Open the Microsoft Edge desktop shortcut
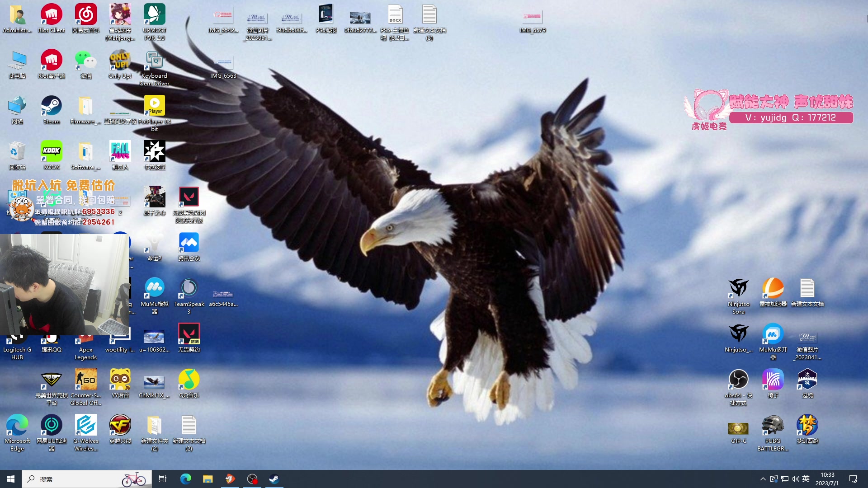Image resolution: width=868 pixels, height=488 pixels. [x=17, y=426]
